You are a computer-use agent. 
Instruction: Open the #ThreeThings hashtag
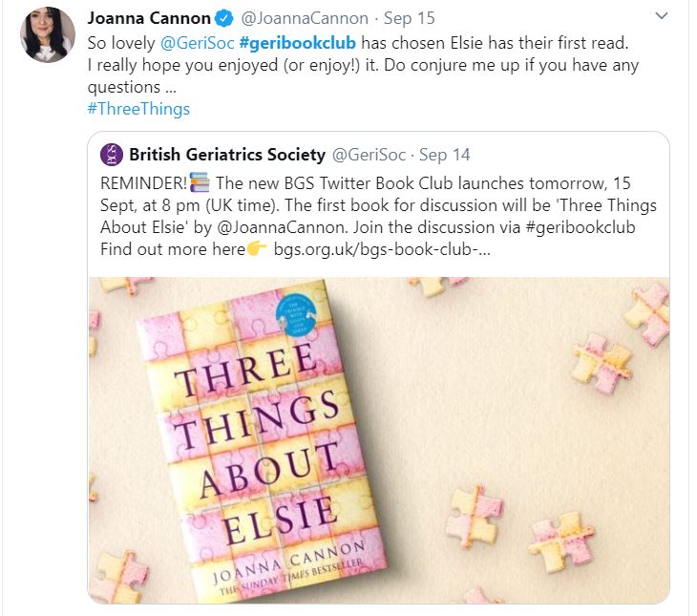138,108
